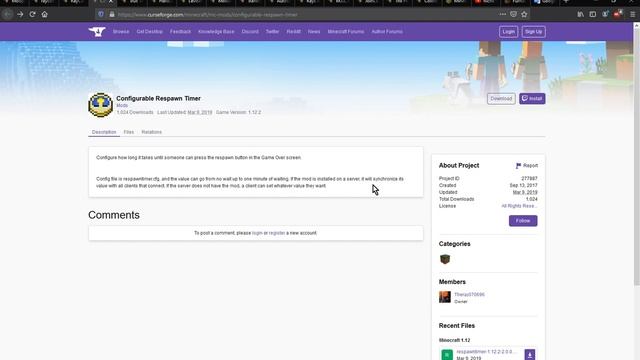Image resolution: width=640 pixels, height=360 pixels.
Task: Click the site padlock icon
Action: pos(112,14)
